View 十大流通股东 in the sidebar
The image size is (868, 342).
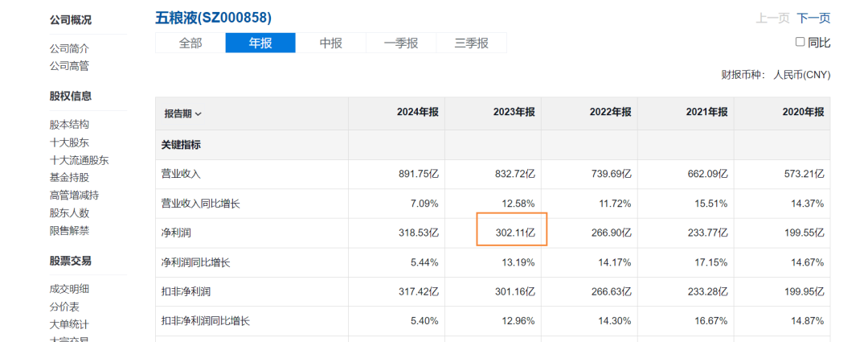[x=79, y=160]
